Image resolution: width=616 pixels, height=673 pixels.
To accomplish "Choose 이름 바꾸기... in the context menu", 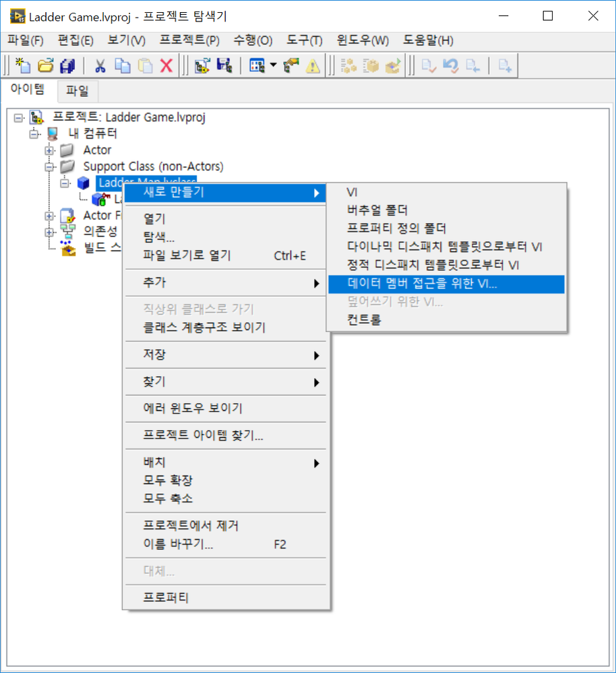I will pos(226,544).
